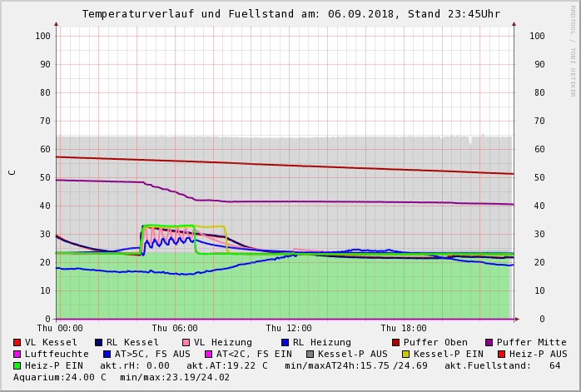Select the red Heiz-P AUS legend swatch

(500, 355)
